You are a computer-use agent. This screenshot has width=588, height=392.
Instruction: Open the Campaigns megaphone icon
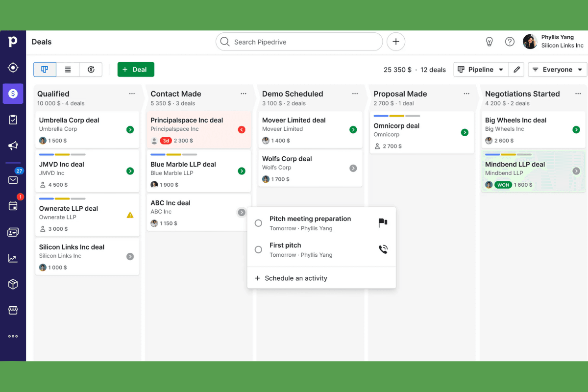[x=13, y=146]
